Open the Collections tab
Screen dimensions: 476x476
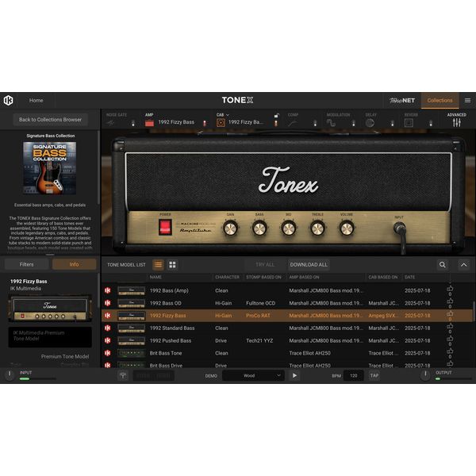(440, 100)
